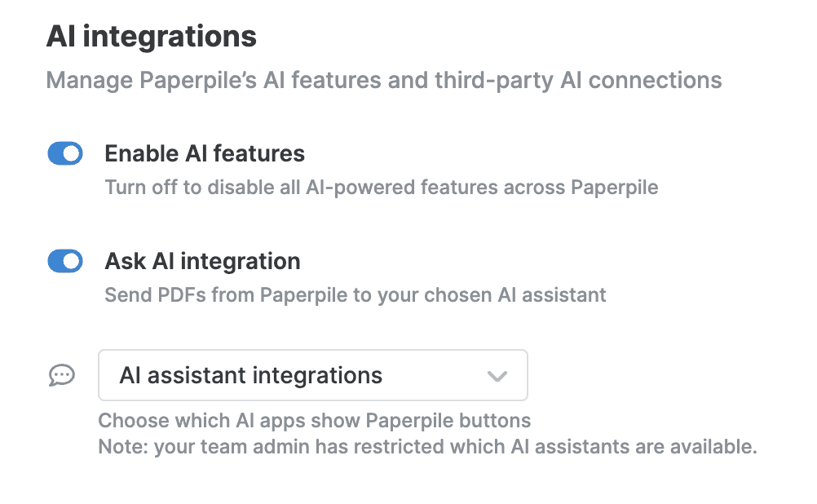Click the 'AI integrations' section heading
The height and width of the screenshot is (504, 817).
151,37
